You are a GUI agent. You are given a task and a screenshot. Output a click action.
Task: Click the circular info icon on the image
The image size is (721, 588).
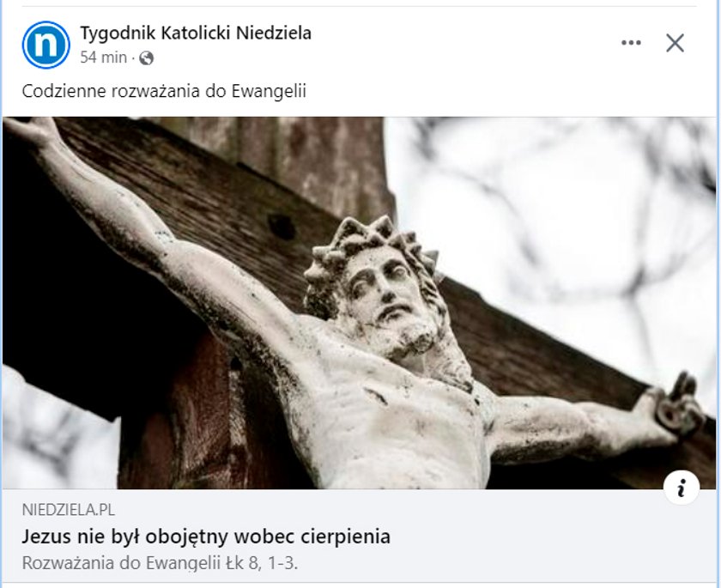click(682, 488)
